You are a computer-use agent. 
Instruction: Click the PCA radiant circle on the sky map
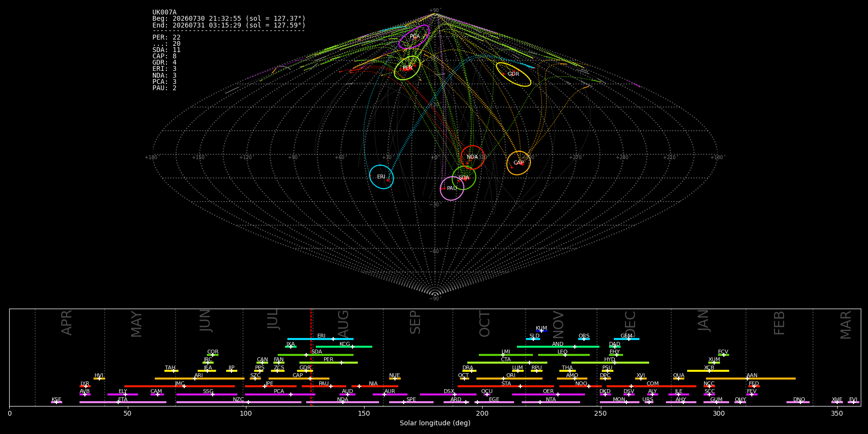pyautogui.click(x=414, y=37)
